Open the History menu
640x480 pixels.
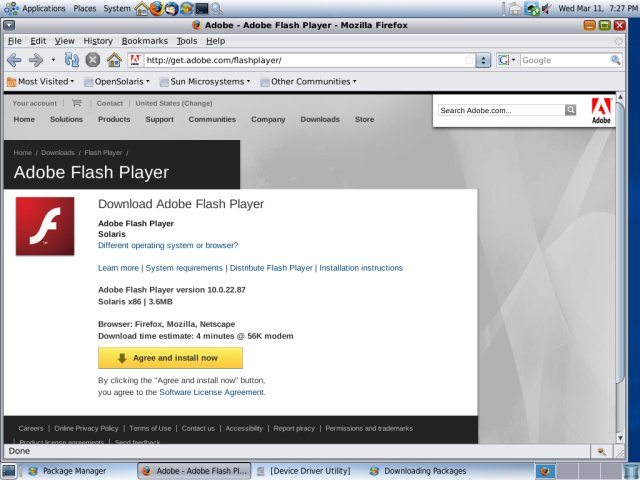tap(98, 41)
